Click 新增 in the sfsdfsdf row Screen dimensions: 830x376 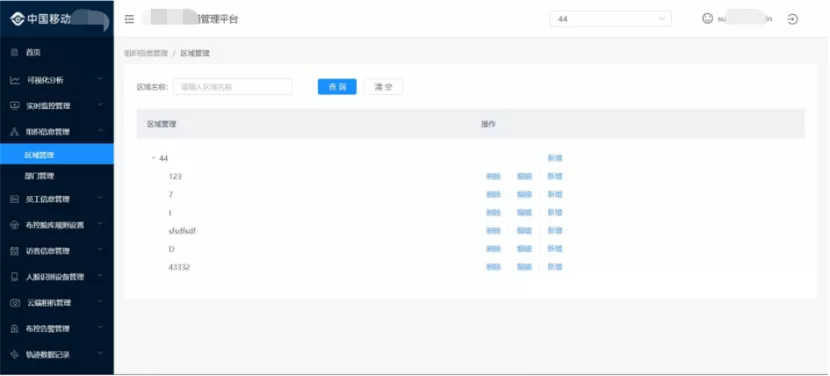554,231
